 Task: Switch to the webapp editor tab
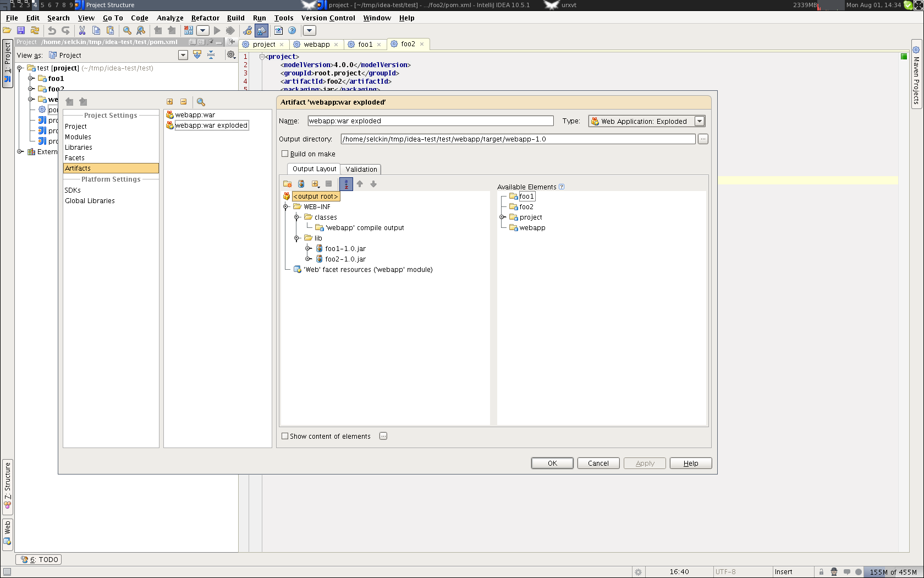(x=316, y=45)
